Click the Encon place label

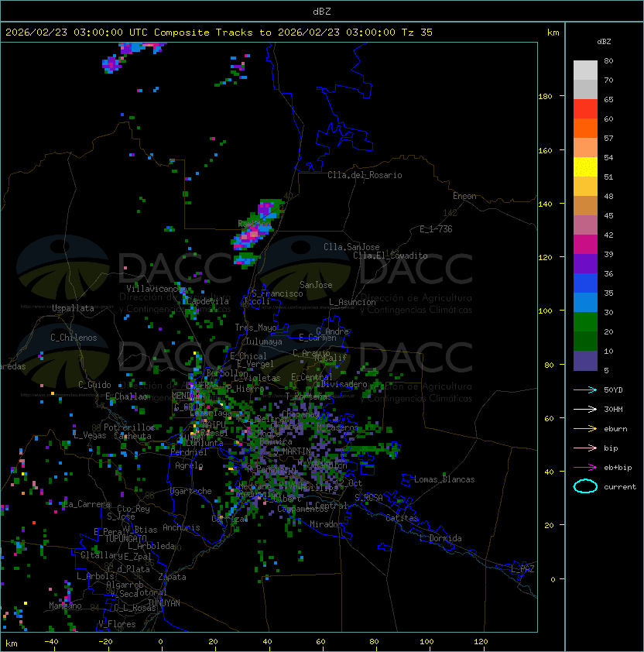[464, 196]
